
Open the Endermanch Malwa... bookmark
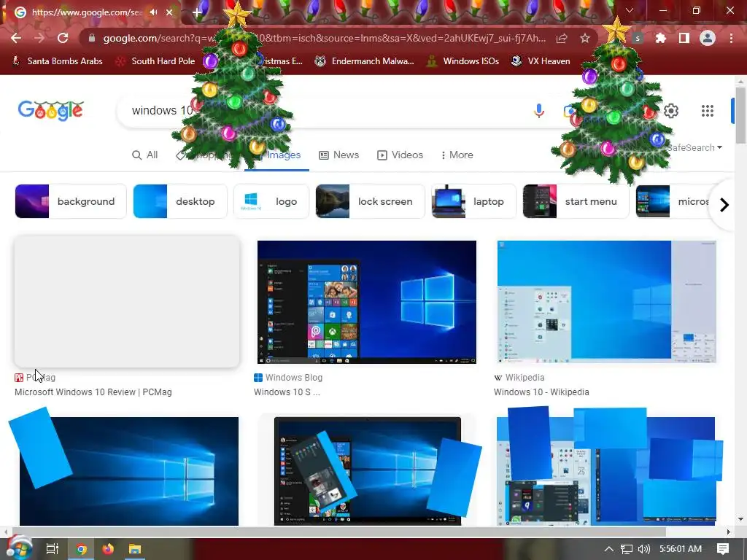point(365,61)
